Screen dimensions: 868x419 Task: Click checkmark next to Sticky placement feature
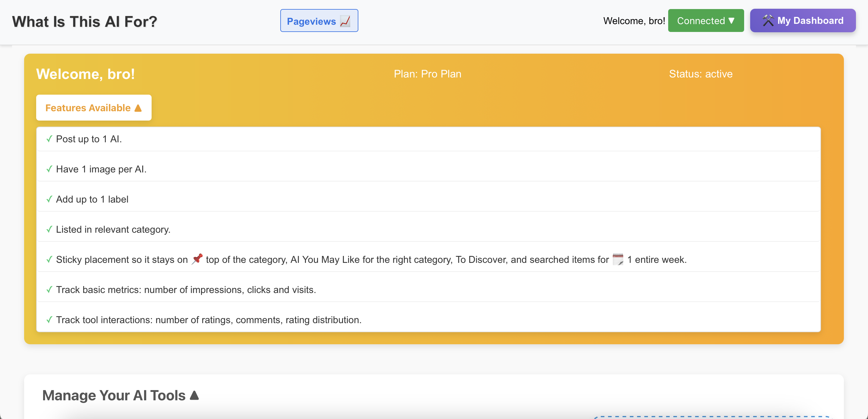pyautogui.click(x=49, y=259)
